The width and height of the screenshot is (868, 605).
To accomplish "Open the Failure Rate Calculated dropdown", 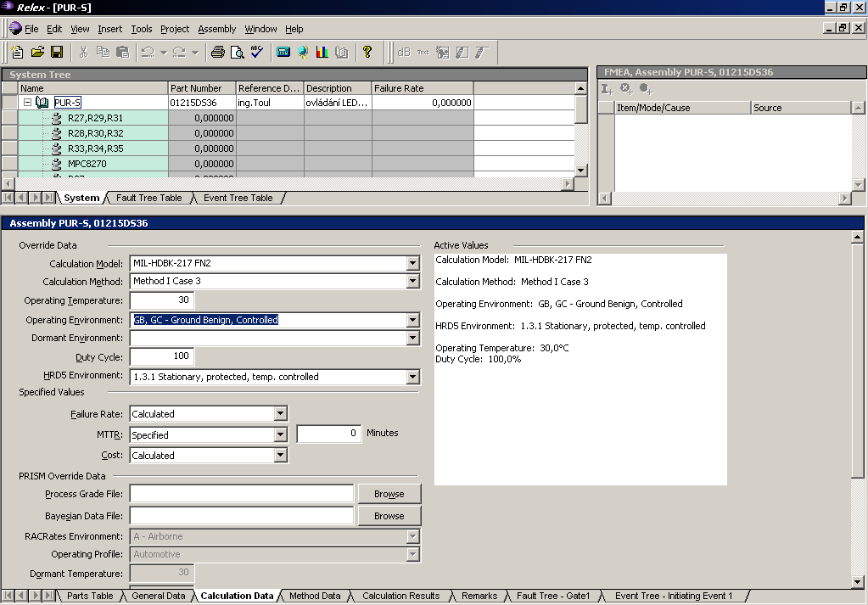I will tap(281, 413).
